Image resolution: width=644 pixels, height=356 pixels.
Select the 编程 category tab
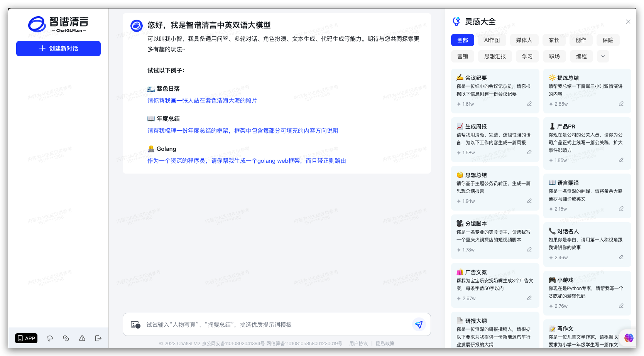(x=581, y=56)
